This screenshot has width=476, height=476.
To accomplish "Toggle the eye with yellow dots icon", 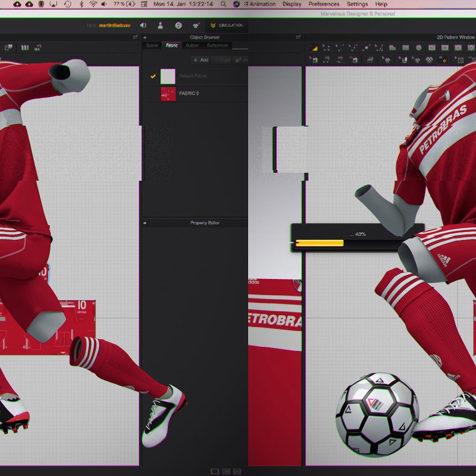I will pos(443,60).
